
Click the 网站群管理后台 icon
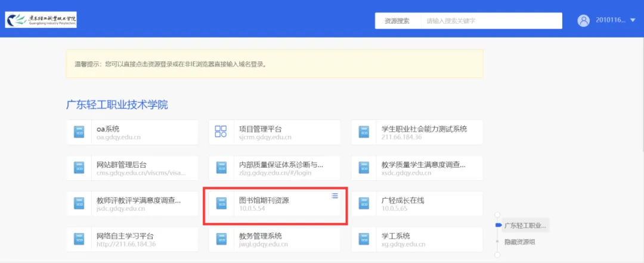[x=79, y=168]
